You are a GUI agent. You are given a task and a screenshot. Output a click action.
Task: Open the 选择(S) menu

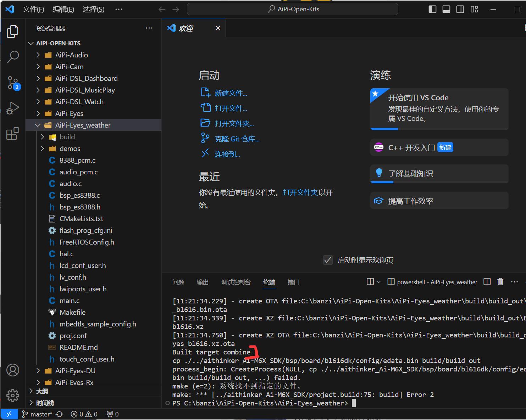[94, 10]
